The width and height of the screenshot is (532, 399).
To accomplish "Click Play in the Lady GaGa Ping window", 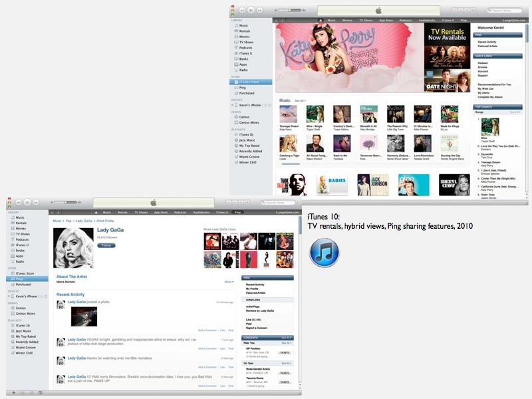I will click(x=27, y=202).
